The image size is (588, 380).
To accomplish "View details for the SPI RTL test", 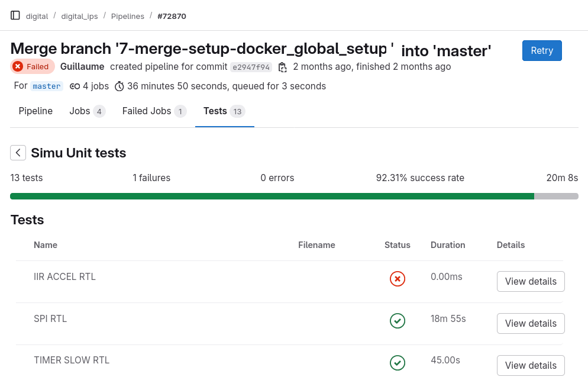I will pyautogui.click(x=530, y=323).
